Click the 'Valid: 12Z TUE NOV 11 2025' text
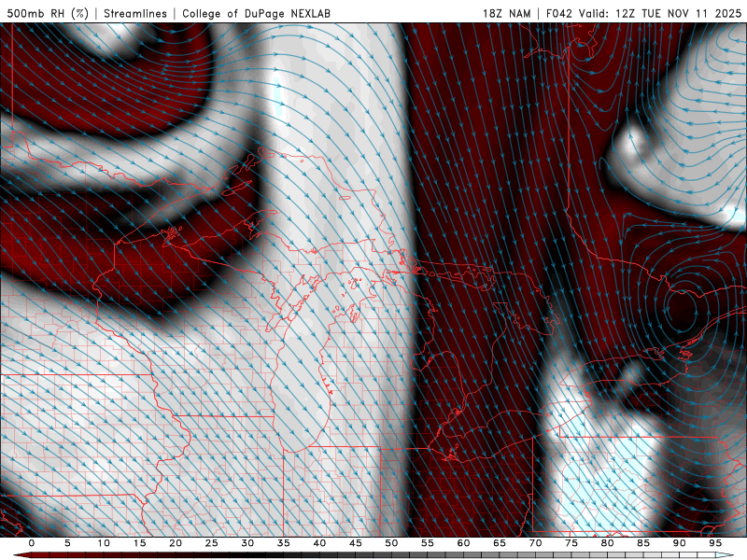The image size is (747, 560). point(660,13)
